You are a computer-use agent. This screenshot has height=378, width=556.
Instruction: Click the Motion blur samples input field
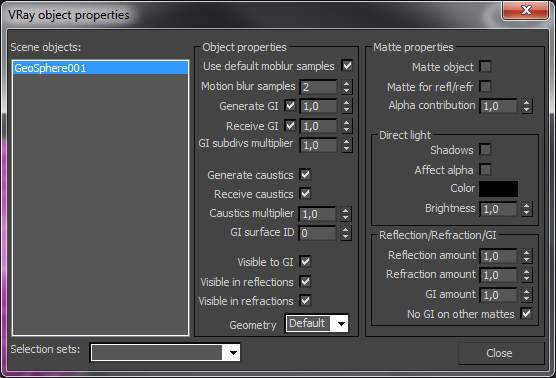318,87
